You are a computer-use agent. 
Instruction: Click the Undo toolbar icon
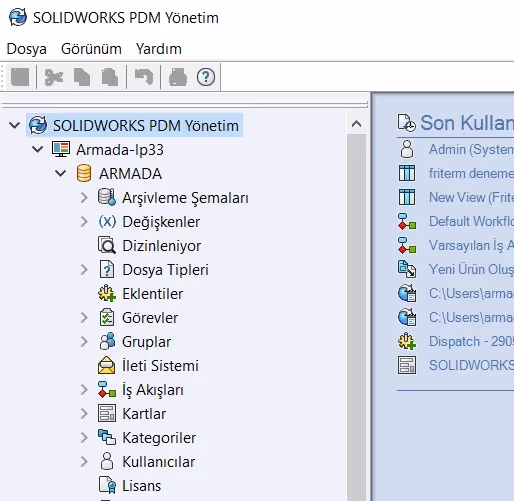(x=144, y=77)
